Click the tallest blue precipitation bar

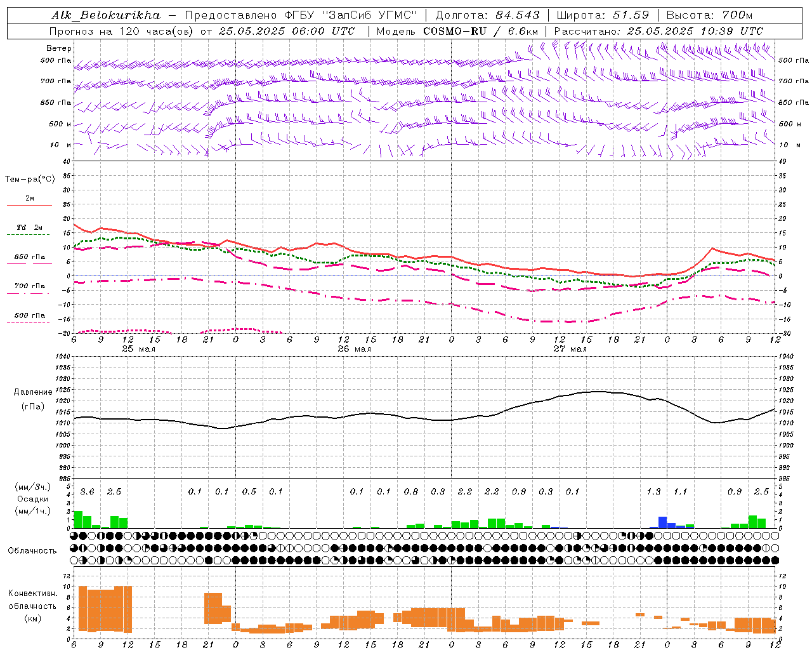click(662, 522)
